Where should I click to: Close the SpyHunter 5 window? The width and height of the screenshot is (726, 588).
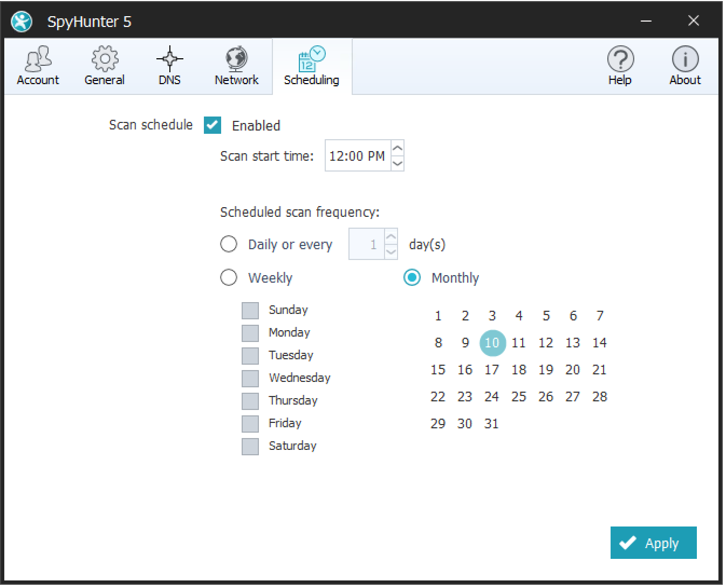[694, 21]
